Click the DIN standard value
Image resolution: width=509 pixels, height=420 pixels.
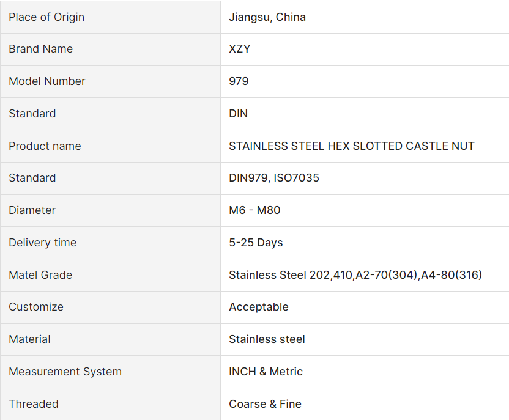(x=239, y=114)
